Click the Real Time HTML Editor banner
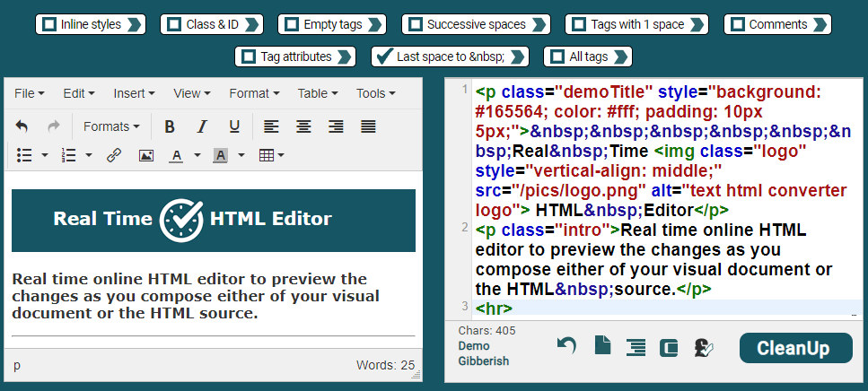This screenshot has height=391, width=868. click(213, 220)
